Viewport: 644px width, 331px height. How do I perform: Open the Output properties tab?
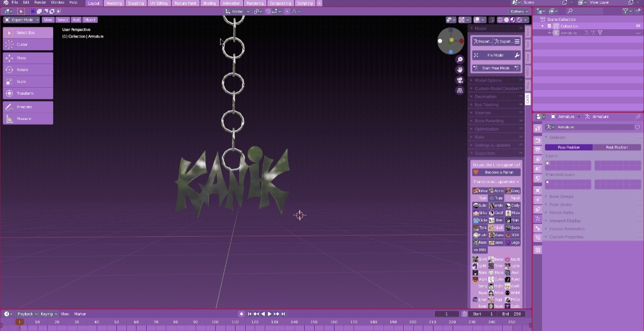538,150
